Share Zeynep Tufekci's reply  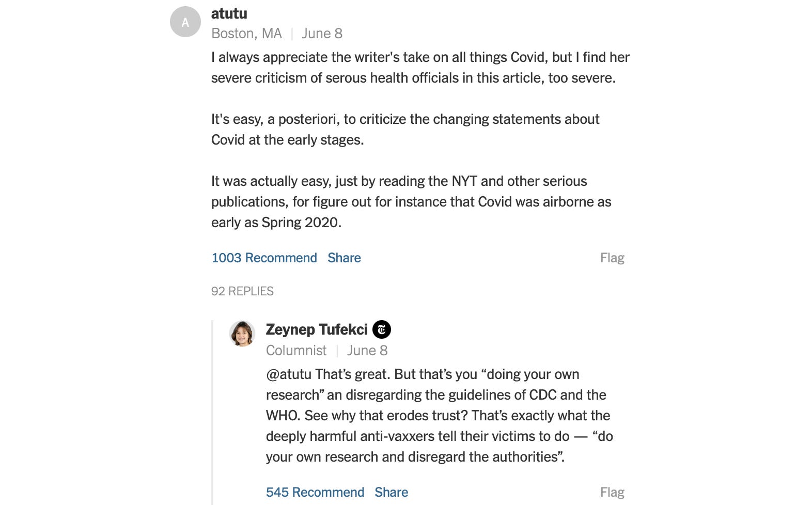pyautogui.click(x=391, y=492)
